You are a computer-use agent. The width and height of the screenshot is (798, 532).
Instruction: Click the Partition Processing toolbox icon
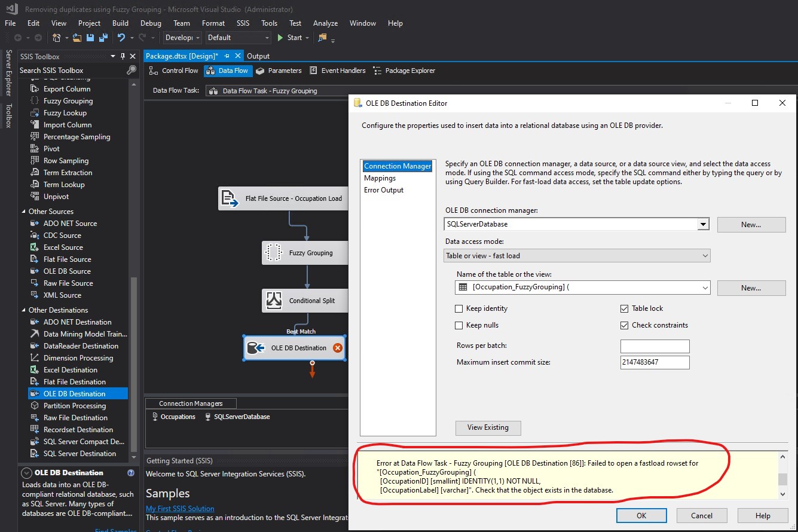[x=34, y=406]
